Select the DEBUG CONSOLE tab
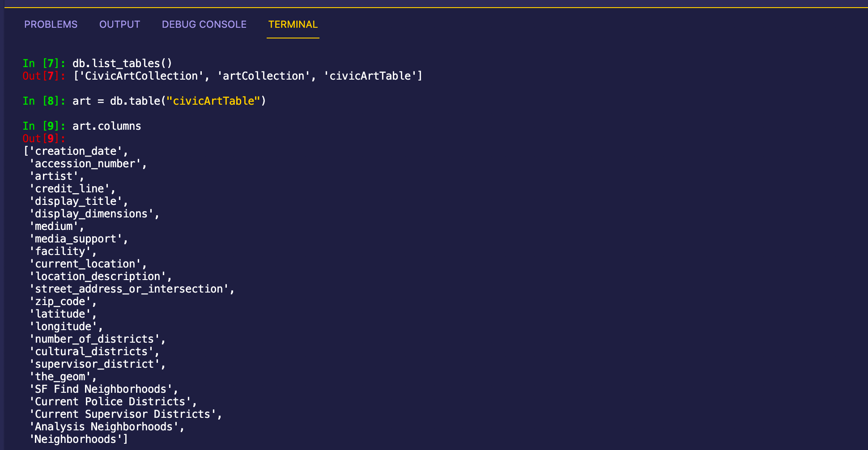The width and height of the screenshot is (868, 450). 204,25
